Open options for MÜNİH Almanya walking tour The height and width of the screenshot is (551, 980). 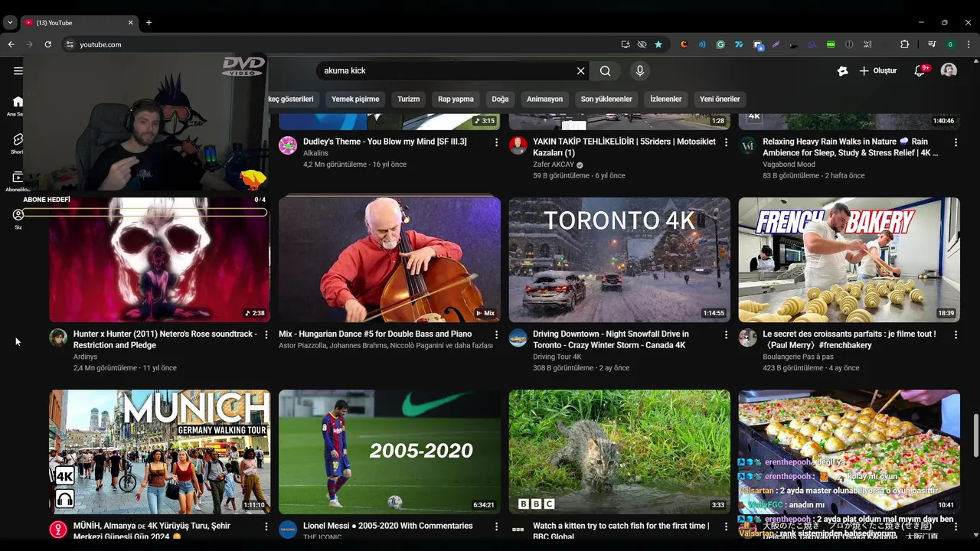[266, 527]
